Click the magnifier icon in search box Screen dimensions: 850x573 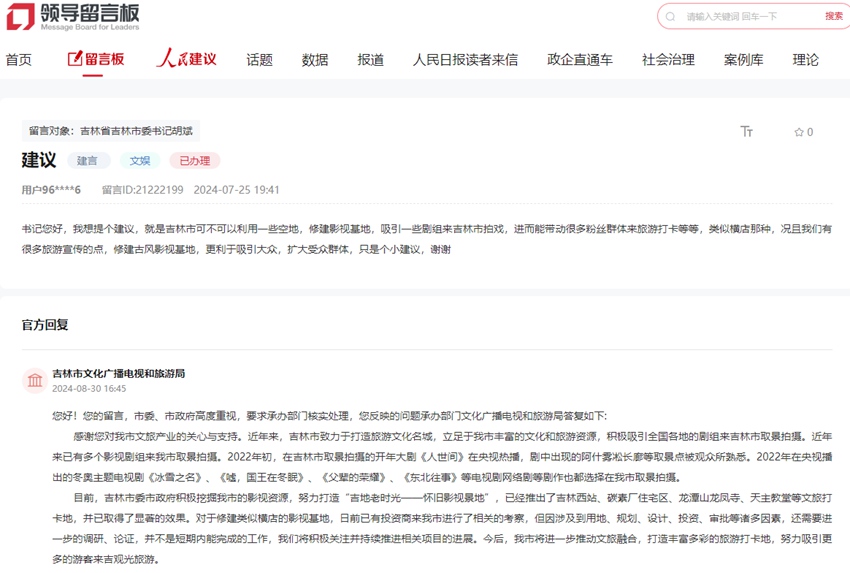point(672,16)
